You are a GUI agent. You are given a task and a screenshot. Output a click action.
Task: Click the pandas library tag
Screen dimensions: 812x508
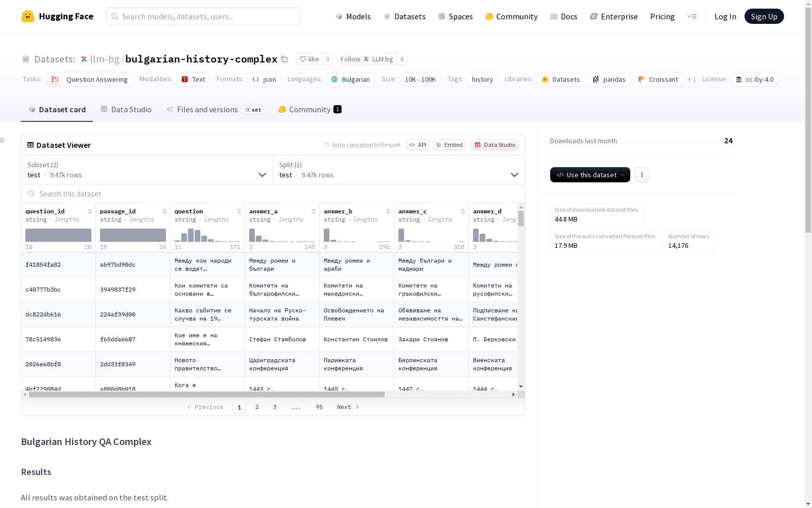pos(609,79)
